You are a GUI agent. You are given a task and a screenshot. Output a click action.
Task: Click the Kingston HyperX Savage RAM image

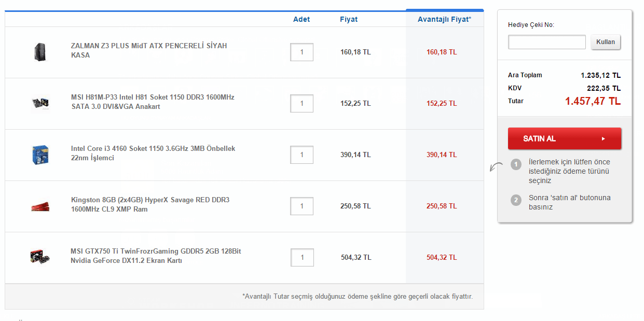(40, 205)
